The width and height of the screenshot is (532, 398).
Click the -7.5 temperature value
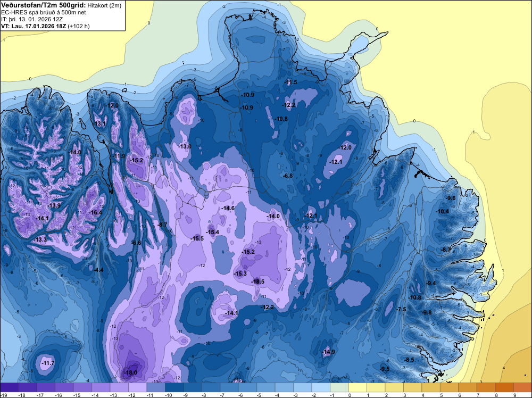(x=401, y=310)
